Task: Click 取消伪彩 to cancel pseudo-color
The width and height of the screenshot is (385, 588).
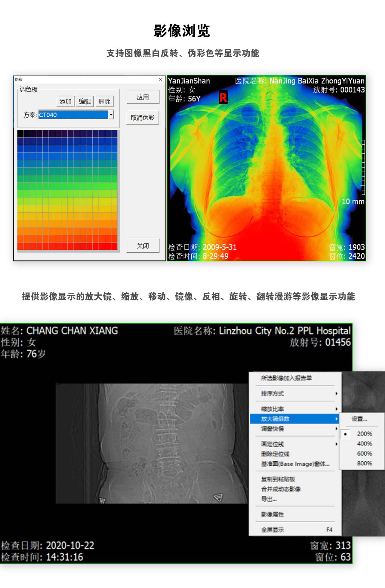Action: point(143,118)
